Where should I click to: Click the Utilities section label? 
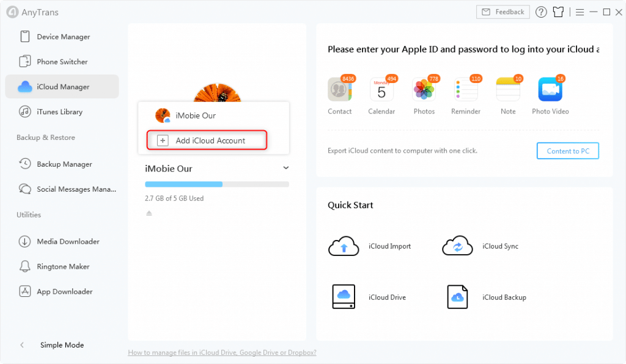(29, 214)
